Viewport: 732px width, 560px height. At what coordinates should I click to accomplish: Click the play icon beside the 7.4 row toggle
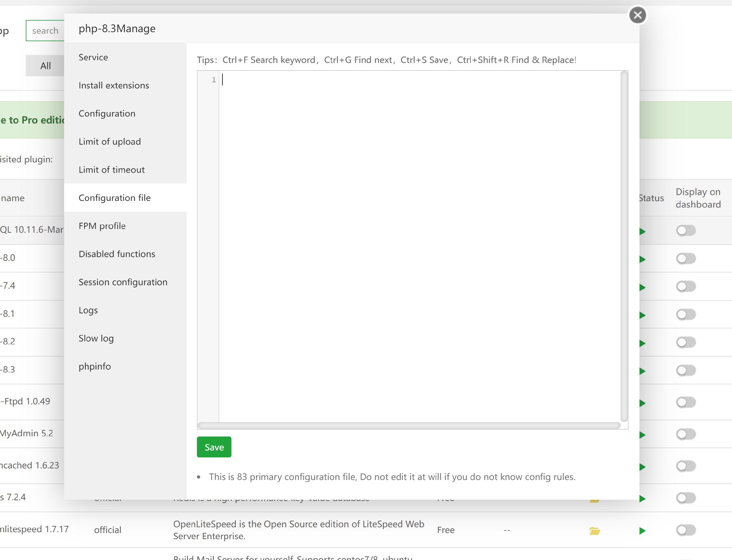(x=642, y=287)
